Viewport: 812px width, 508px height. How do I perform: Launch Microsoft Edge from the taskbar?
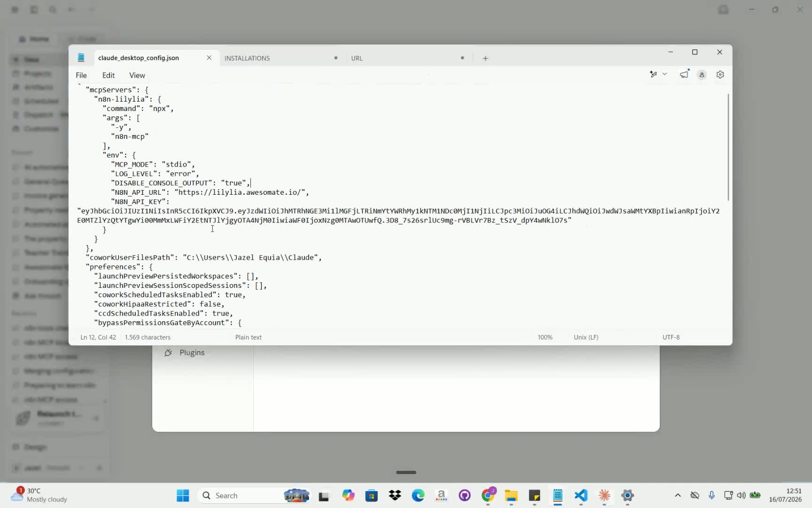(x=418, y=495)
